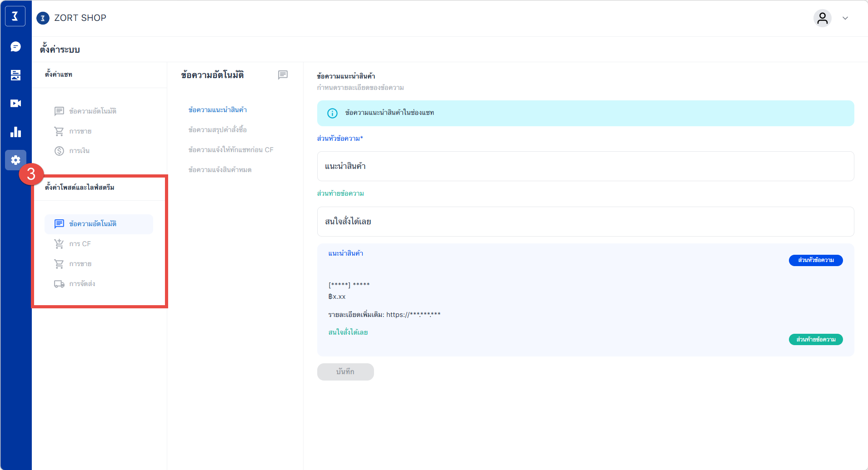Select the settings gear icon
Viewport: 868px width, 470px height.
click(x=15, y=160)
